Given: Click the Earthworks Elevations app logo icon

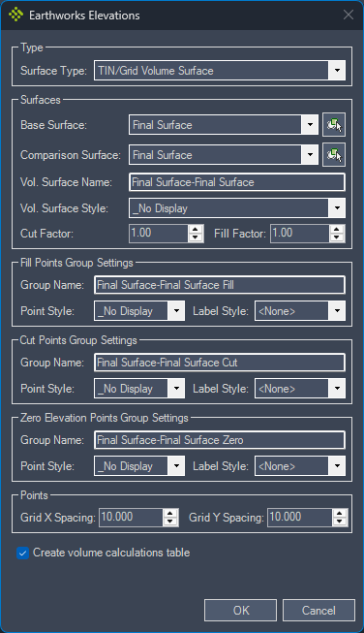Looking at the screenshot, I should tap(15, 15).
